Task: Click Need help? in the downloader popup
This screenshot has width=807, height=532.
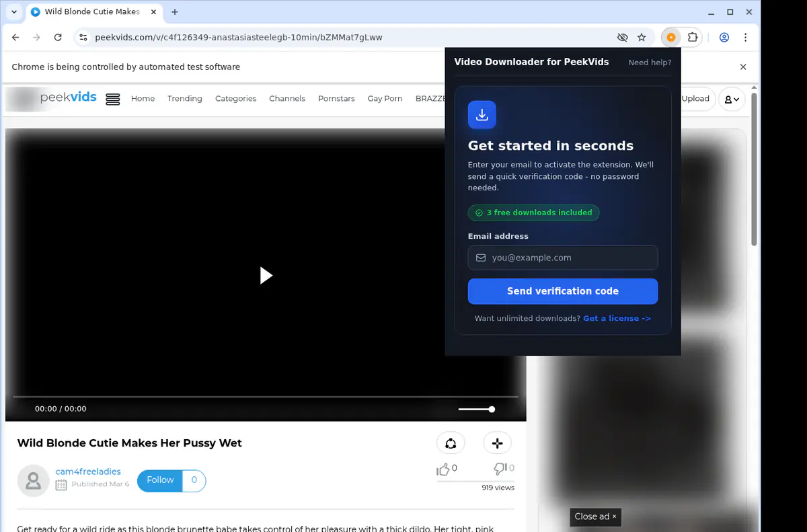Action: coord(650,63)
